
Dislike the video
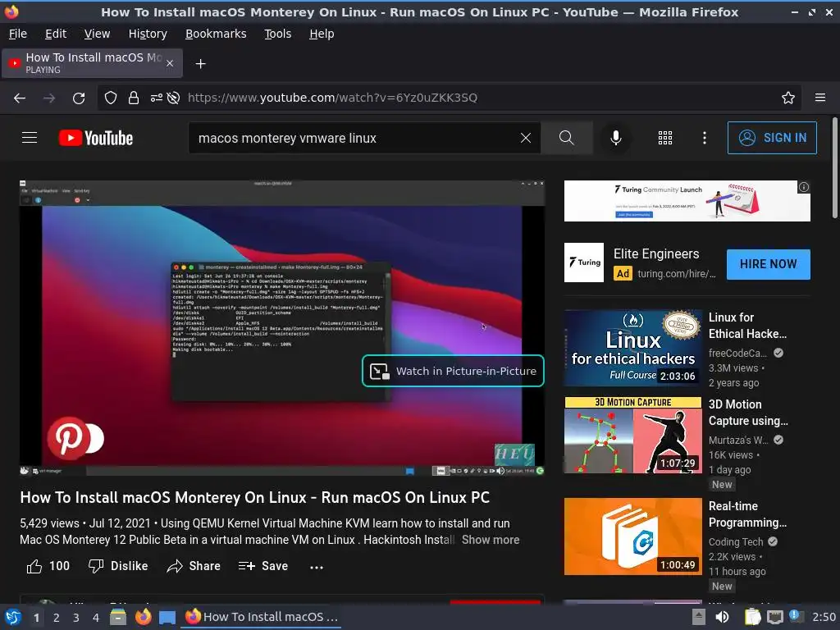[118, 566]
